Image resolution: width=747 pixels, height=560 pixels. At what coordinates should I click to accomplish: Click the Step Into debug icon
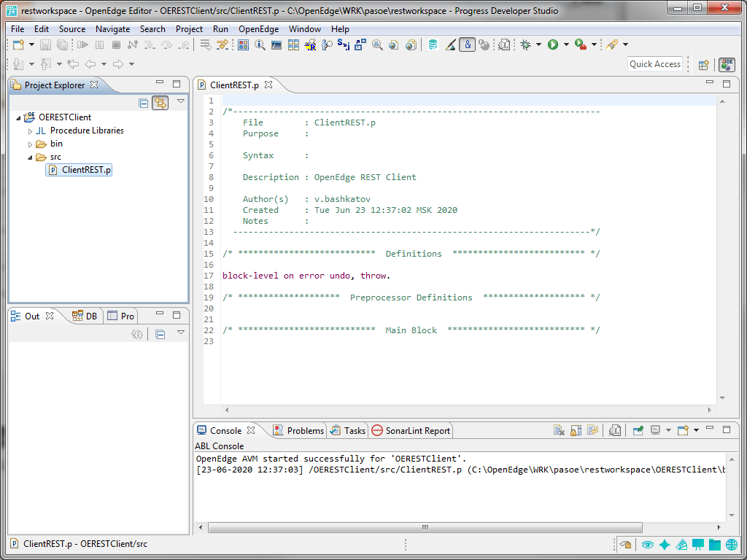[149, 44]
